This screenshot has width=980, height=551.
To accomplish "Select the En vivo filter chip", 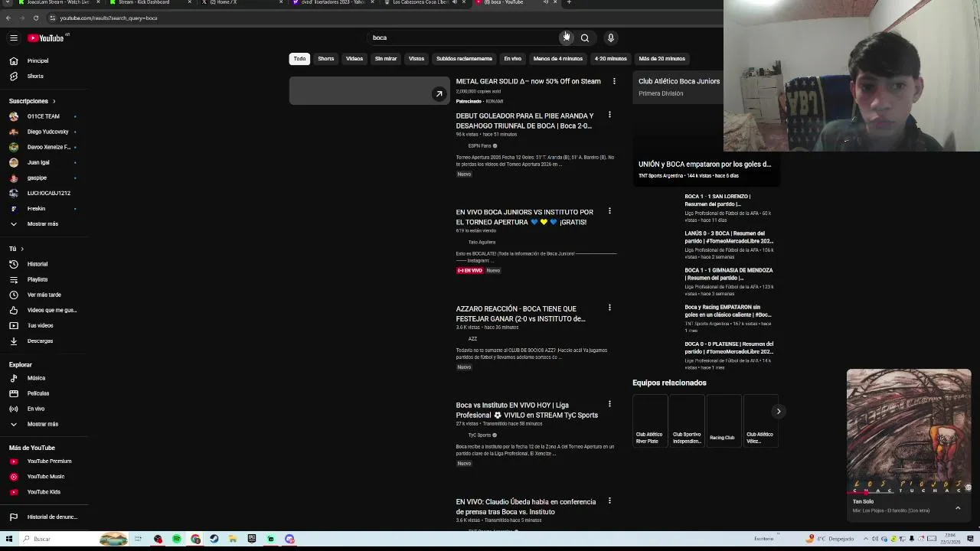I will point(513,59).
